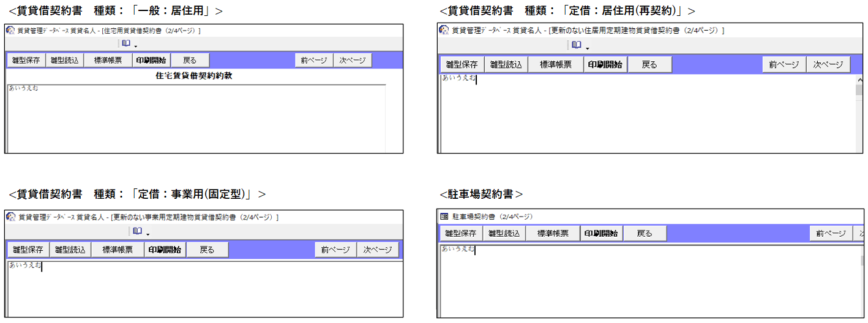Open the book dropdown arrow in 事業用定期建物賃貸借契約書 window

pyautogui.click(x=148, y=234)
